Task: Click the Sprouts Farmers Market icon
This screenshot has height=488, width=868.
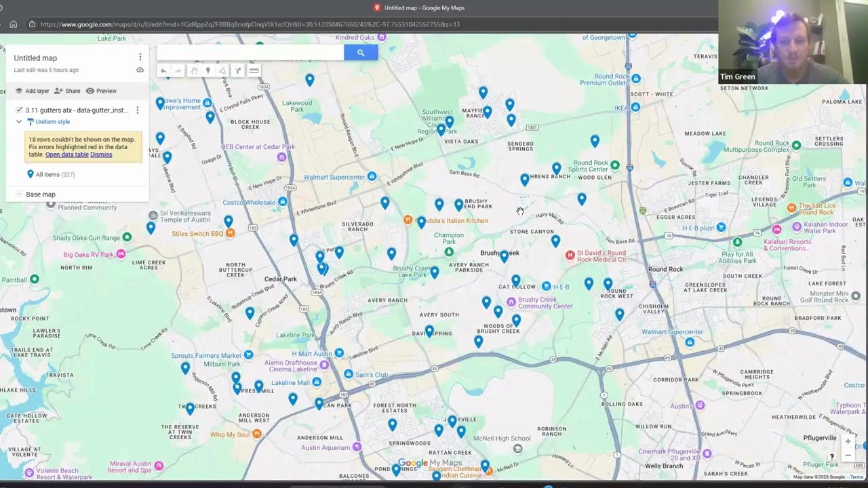Action: (248, 354)
